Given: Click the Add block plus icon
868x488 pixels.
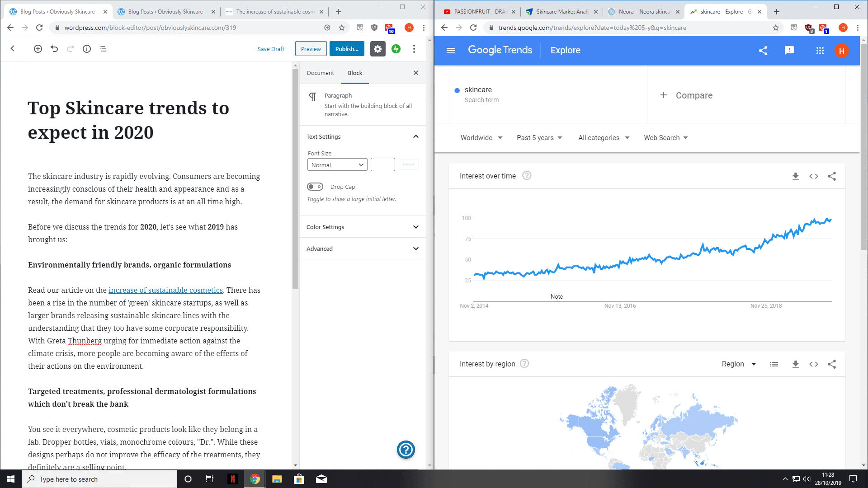Looking at the screenshot, I should (x=38, y=49).
